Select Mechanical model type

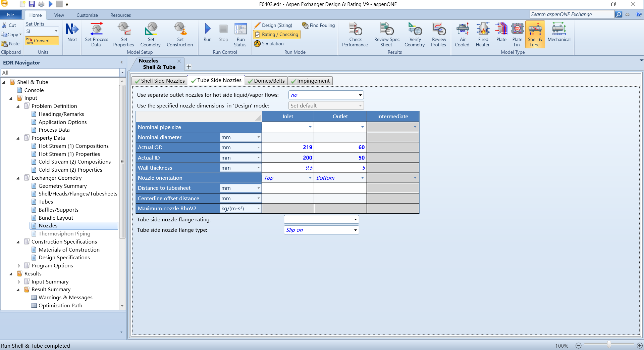(x=559, y=33)
